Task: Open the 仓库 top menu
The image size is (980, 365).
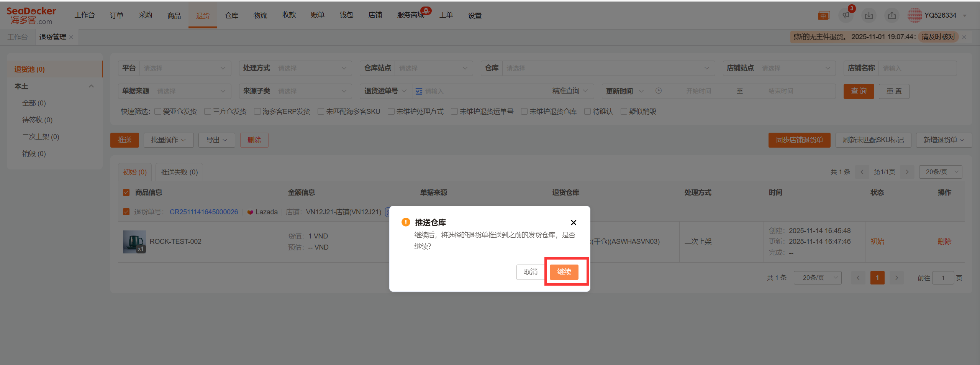Action: pos(231,15)
